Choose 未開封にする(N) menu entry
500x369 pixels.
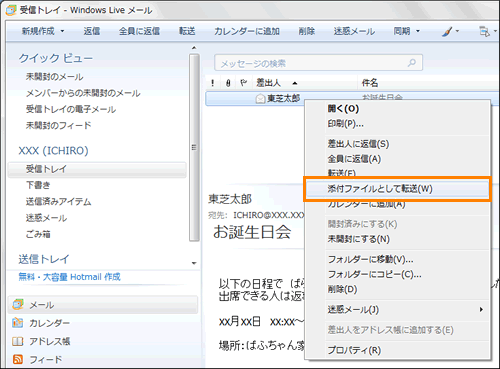tap(359, 239)
